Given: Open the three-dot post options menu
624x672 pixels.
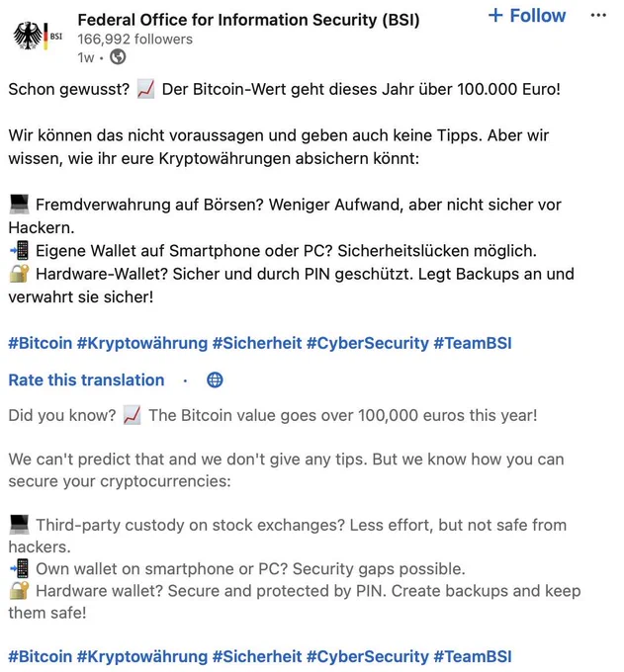Looking at the screenshot, I should (598, 16).
